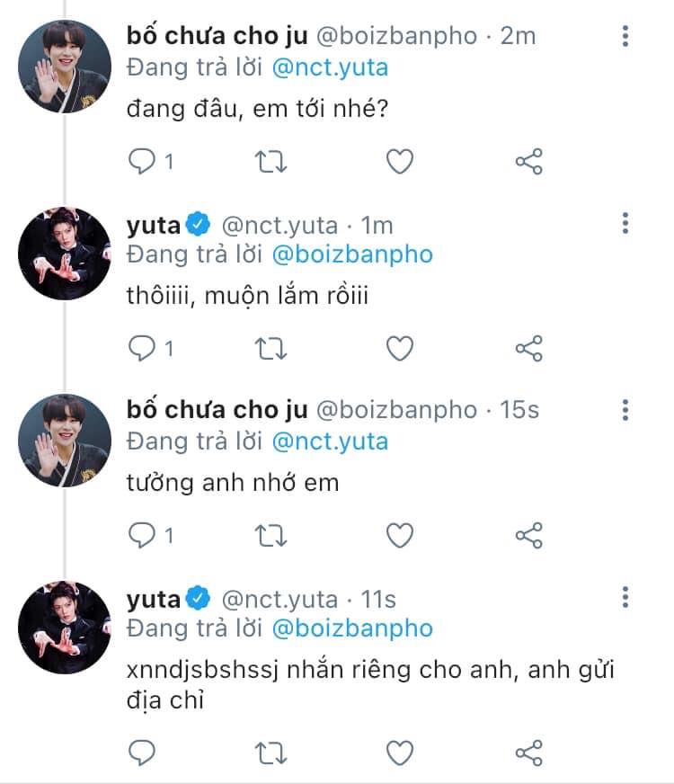Retweet the "thôiiii, muộn lắm rồiii" tweet
The width and height of the screenshot is (674, 784).
tap(271, 349)
